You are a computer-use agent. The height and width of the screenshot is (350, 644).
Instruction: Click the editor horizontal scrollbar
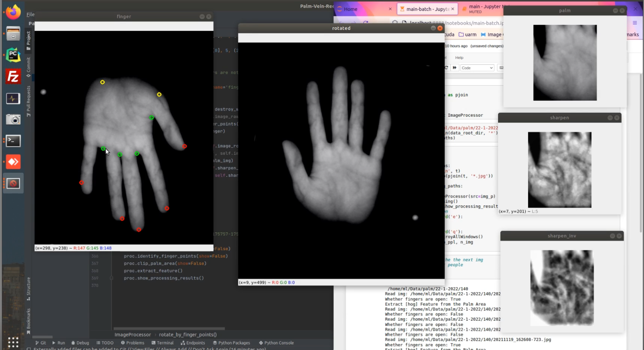click(169, 328)
